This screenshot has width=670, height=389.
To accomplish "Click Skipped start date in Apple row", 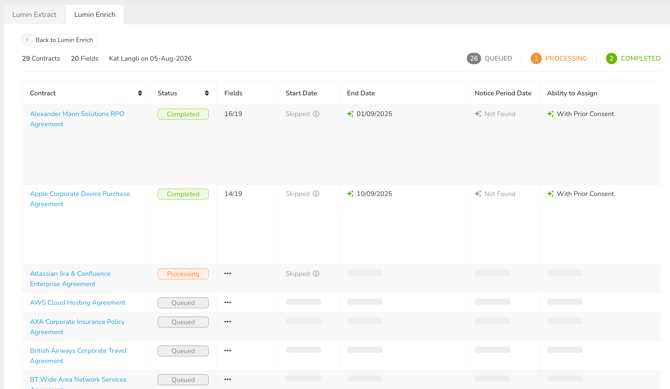I will [297, 194].
